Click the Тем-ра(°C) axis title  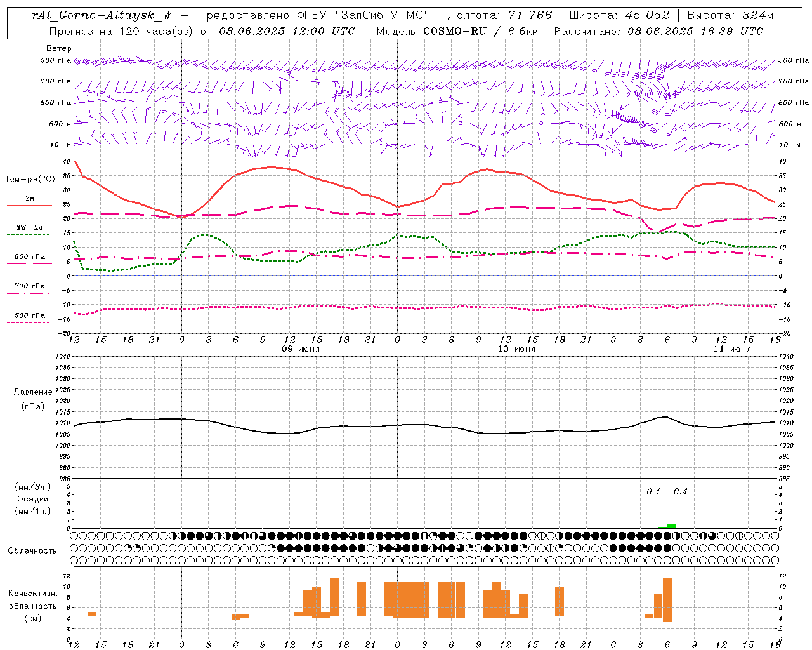[x=30, y=180]
